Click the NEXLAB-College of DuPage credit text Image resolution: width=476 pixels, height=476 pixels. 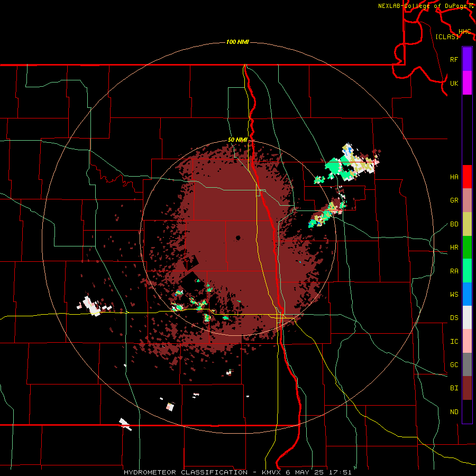click(423, 6)
